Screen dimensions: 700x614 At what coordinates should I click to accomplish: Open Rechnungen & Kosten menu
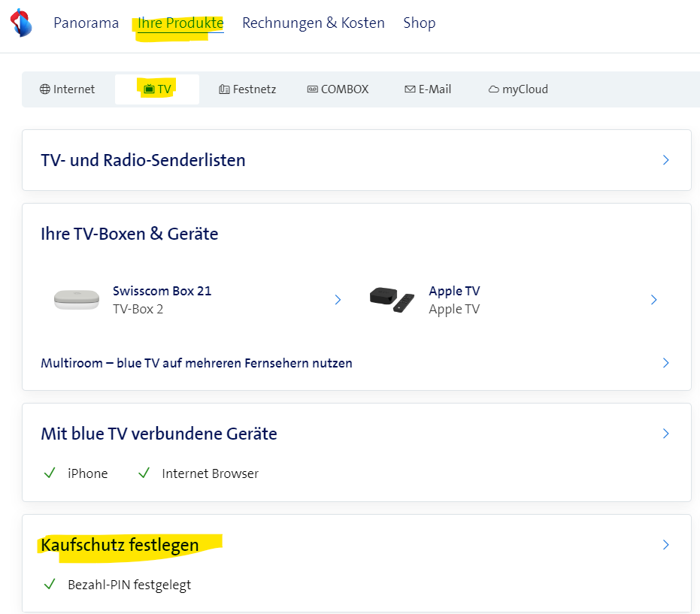click(313, 23)
